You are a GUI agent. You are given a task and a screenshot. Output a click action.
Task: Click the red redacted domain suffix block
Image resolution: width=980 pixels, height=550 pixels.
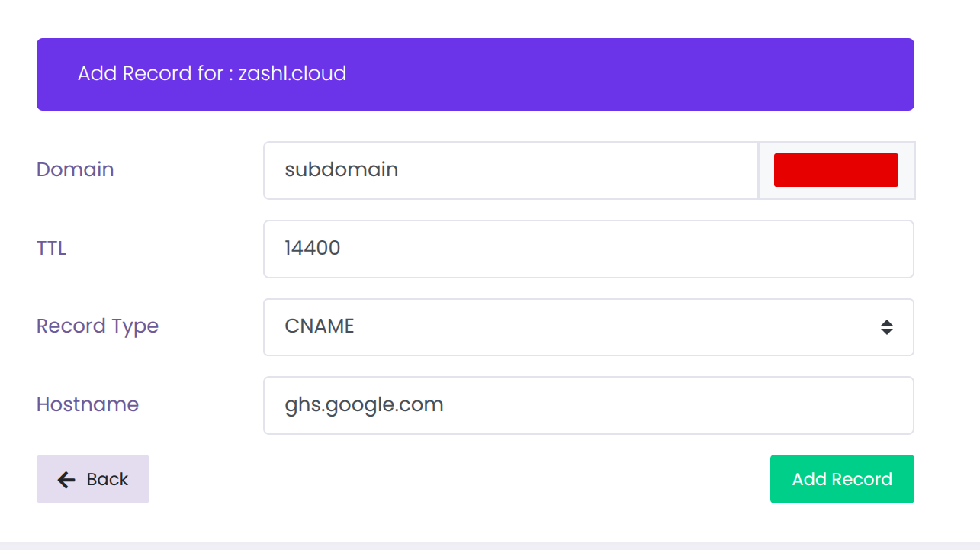[x=836, y=170]
